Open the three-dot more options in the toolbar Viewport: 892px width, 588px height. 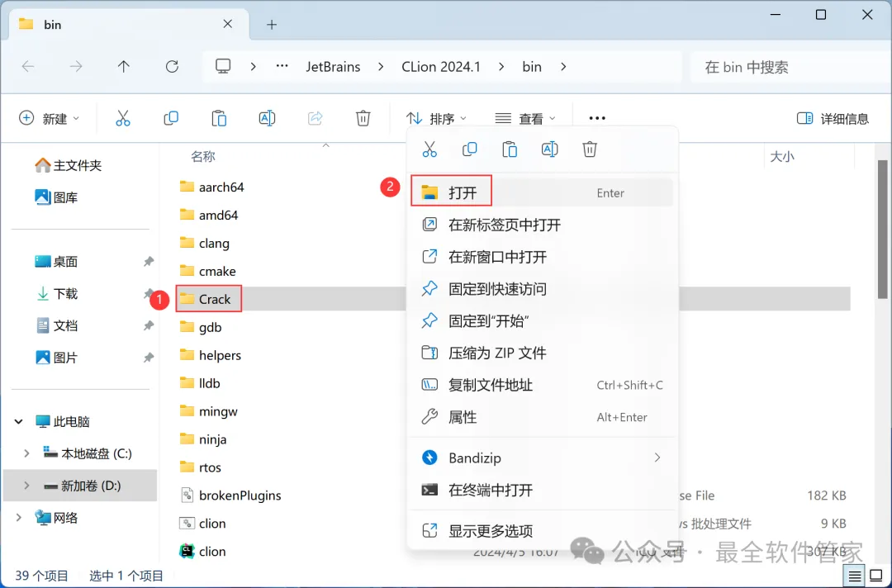tap(597, 118)
